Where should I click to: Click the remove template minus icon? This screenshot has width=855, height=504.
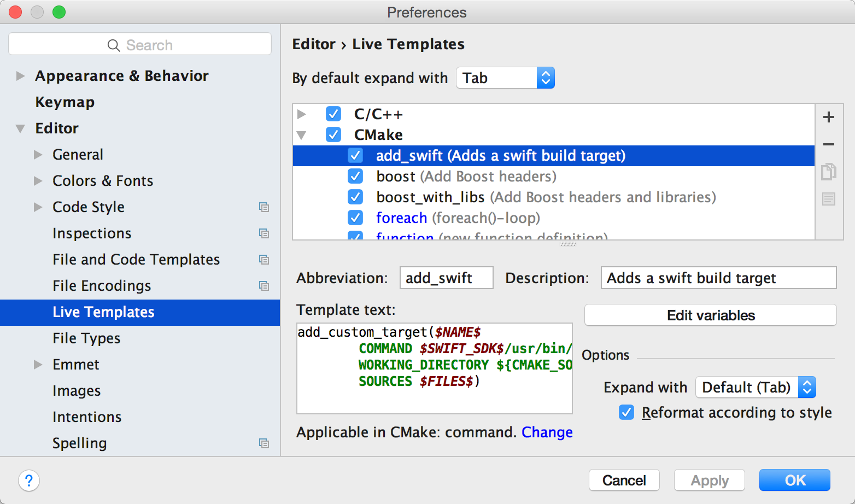829,144
